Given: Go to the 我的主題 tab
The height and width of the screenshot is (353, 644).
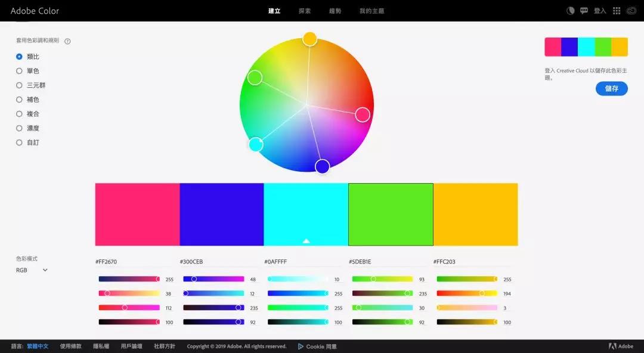Looking at the screenshot, I should 371,11.
